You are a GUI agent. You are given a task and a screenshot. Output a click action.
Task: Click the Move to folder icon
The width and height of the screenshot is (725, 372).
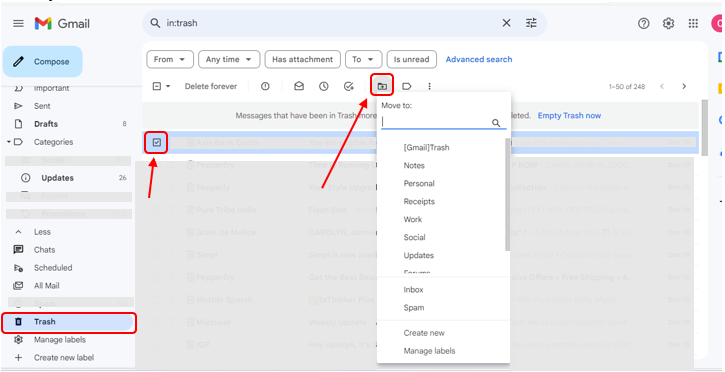[382, 86]
